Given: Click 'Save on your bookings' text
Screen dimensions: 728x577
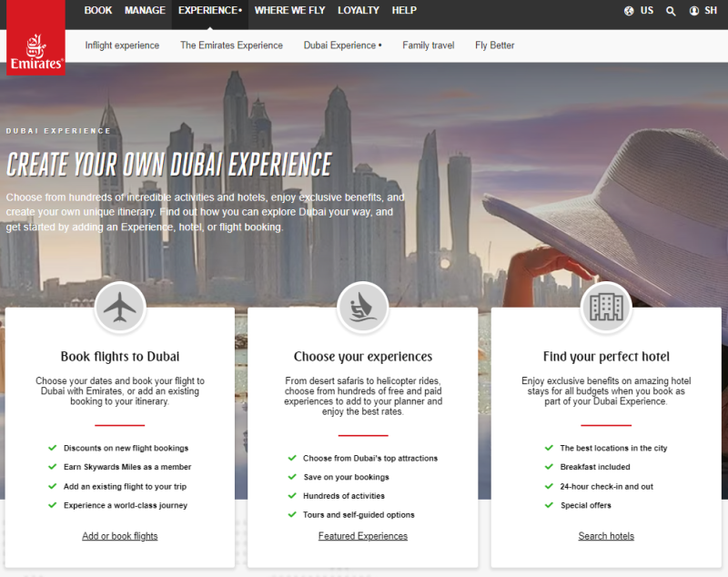Looking at the screenshot, I should tap(347, 477).
